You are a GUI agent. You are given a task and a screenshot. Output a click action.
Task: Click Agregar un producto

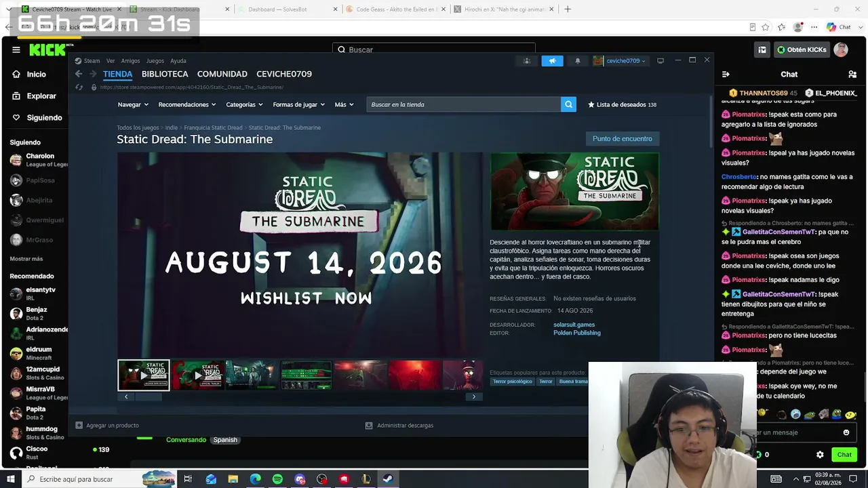pos(108,426)
